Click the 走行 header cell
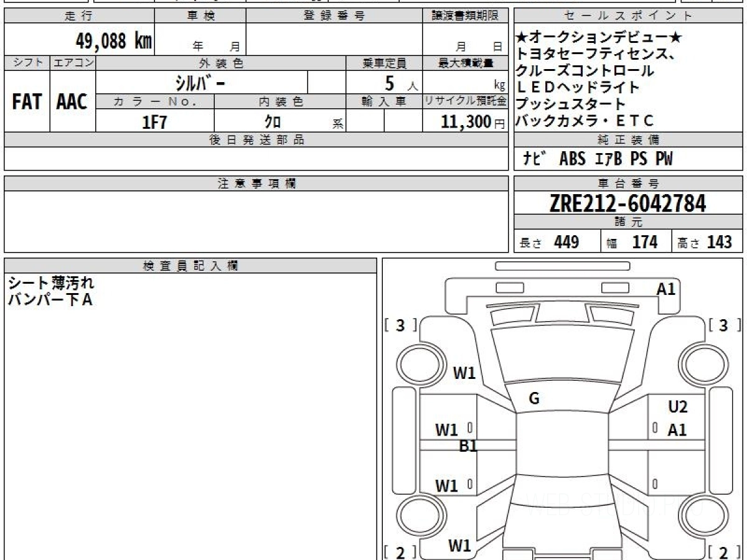 (x=78, y=16)
